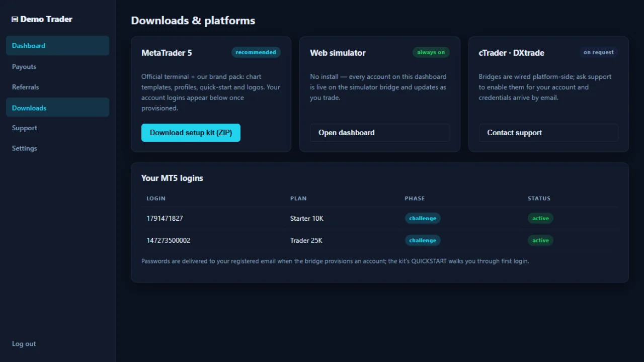
Task: Click the note about passwords delivered by email
Action: 335,261
